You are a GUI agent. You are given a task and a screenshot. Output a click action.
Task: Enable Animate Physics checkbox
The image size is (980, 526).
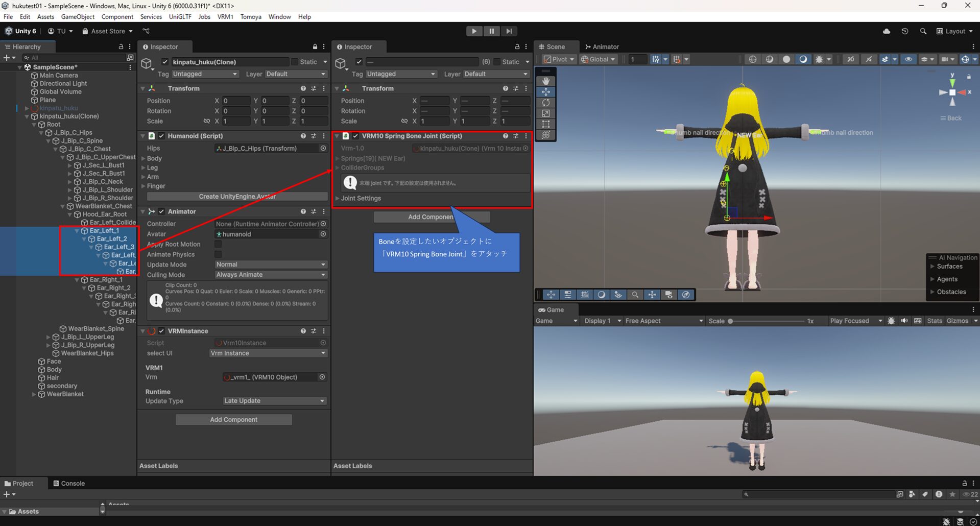pos(218,254)
